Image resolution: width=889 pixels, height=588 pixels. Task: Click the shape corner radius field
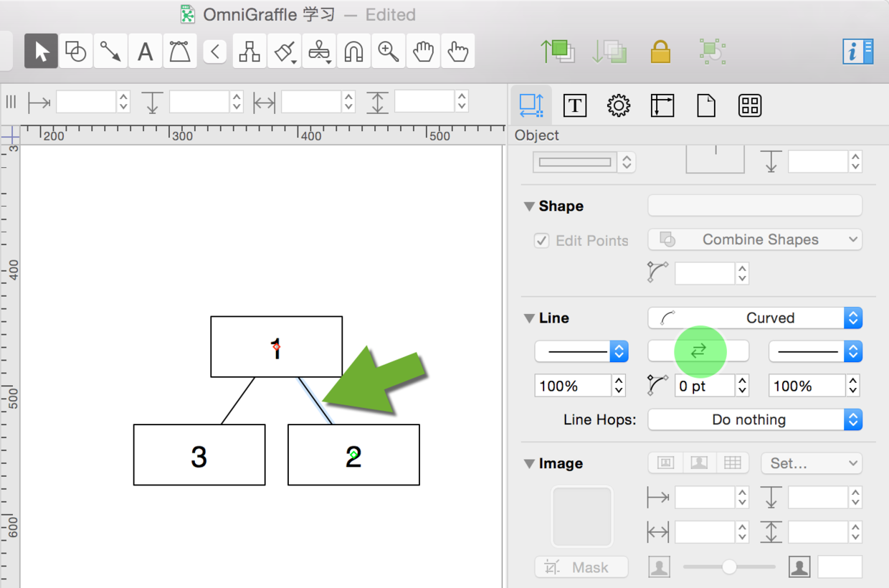coord(705,273)
